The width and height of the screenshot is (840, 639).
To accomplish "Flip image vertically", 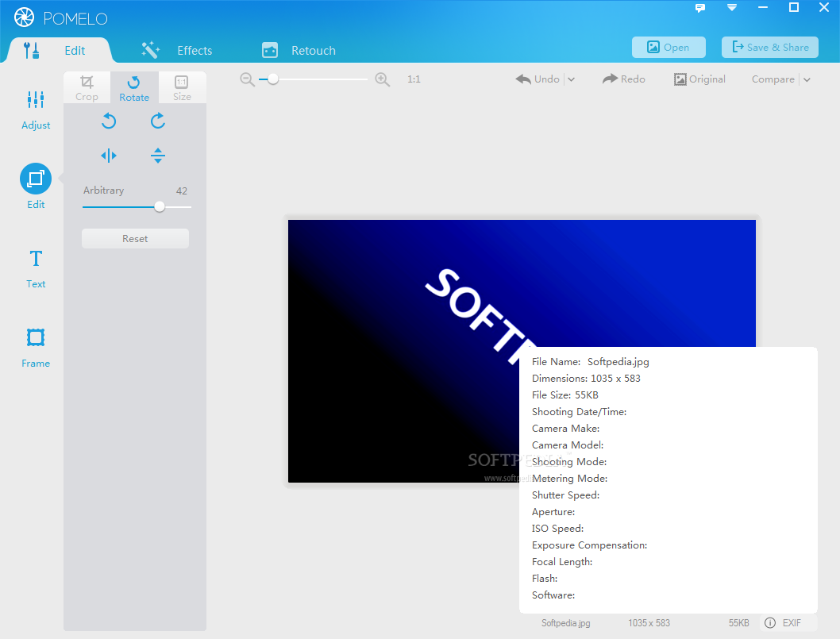I will pyautogui.click(x=157, y=156).
